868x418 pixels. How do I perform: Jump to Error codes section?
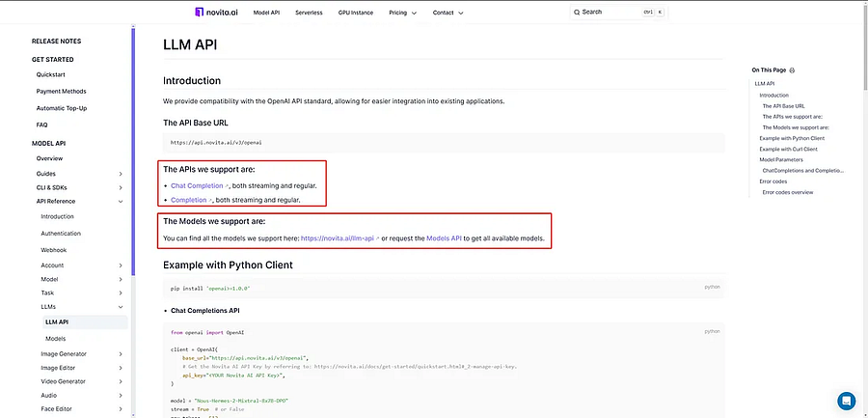coord(773,181)
